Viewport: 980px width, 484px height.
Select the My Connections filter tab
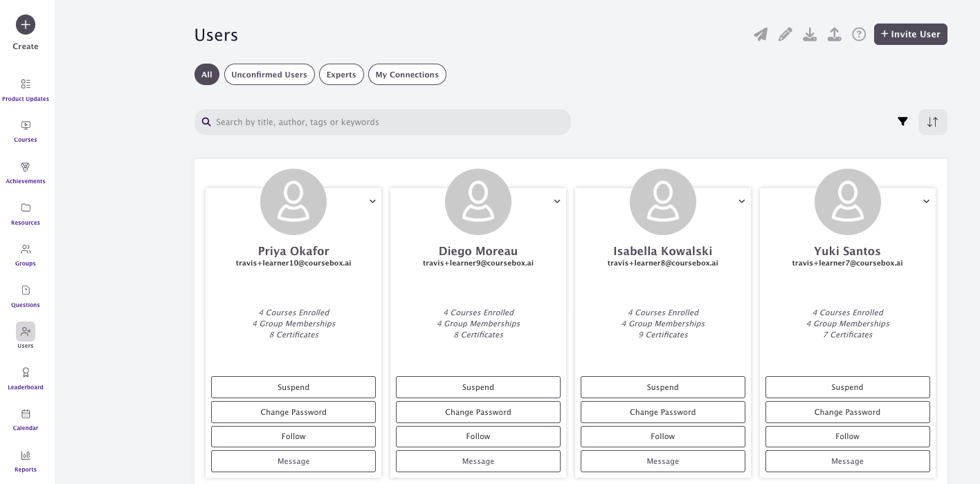[407, 75]
